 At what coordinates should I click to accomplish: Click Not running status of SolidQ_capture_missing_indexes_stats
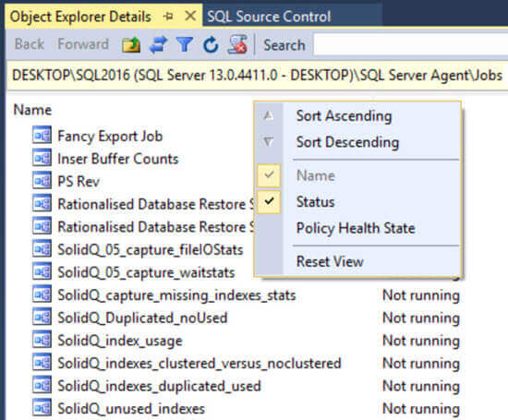[421, 295]
